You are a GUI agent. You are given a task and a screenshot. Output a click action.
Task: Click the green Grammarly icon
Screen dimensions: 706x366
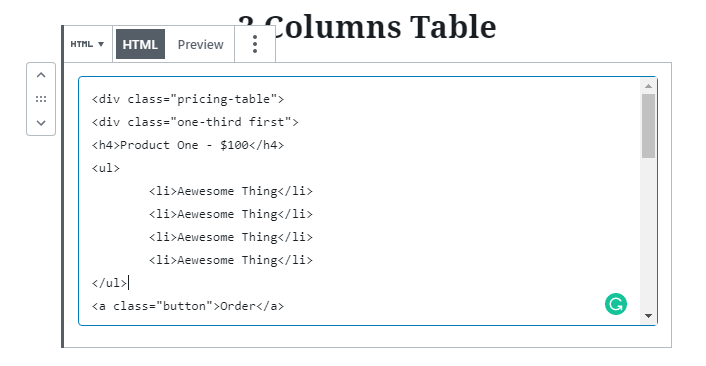point(615,304)
